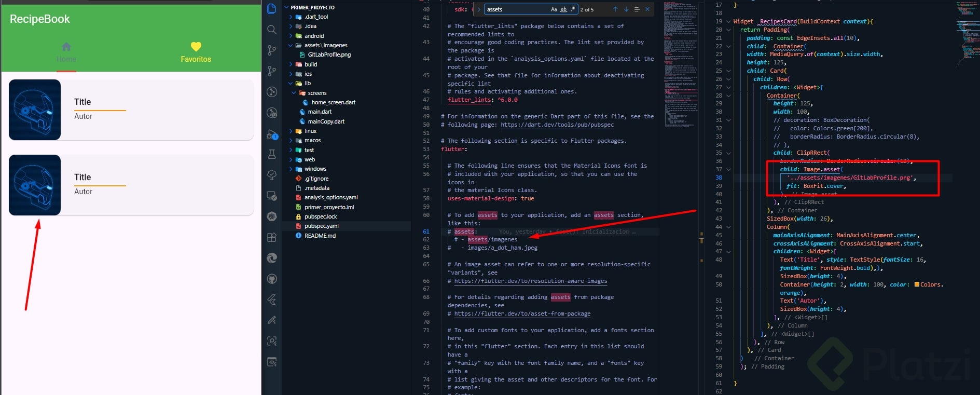Switch to the Home tab in RecipeBook

(x=66, y=52)
